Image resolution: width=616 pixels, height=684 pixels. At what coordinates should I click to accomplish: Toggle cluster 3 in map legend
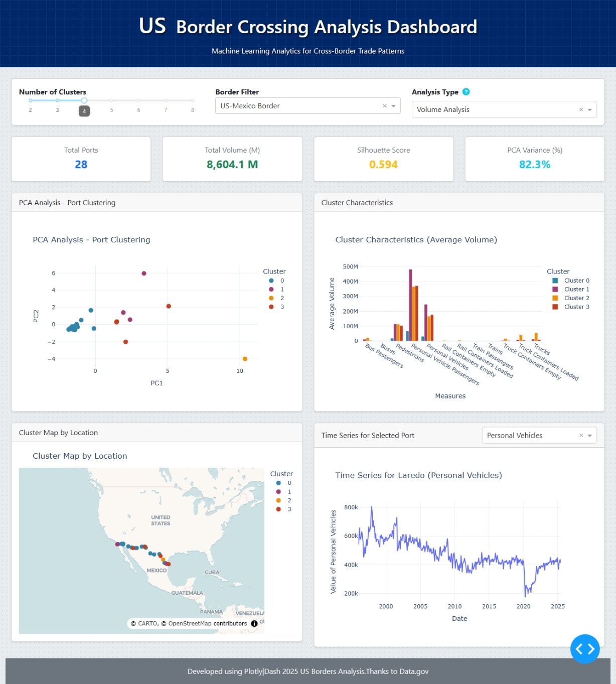(x=284, y=509)
